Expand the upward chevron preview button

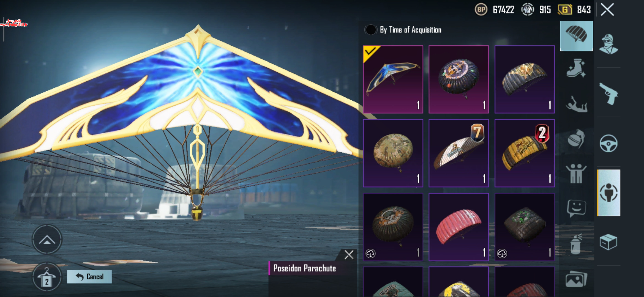[x=47, y=240]
